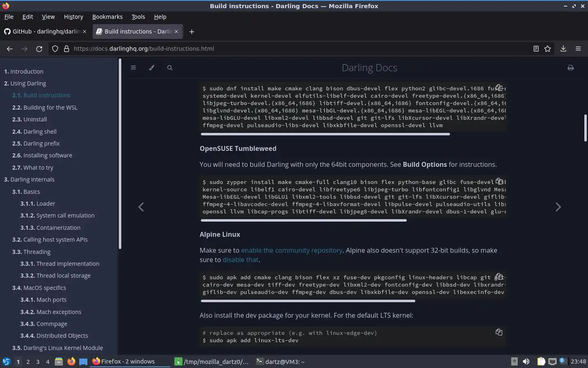Switch to the GitHub darlinghq tab
The width and height of the screenshot is (588, 368).
click(x=46, y=31)
